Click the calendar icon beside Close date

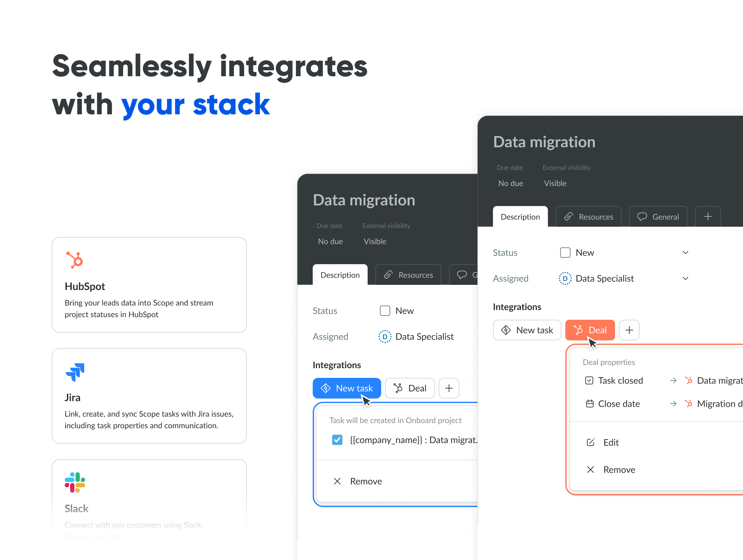[590, 404]
